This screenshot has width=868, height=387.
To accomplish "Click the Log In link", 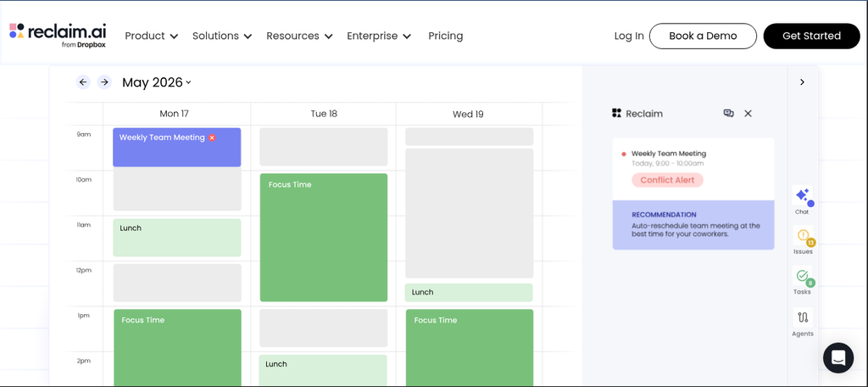I will 629,36.
